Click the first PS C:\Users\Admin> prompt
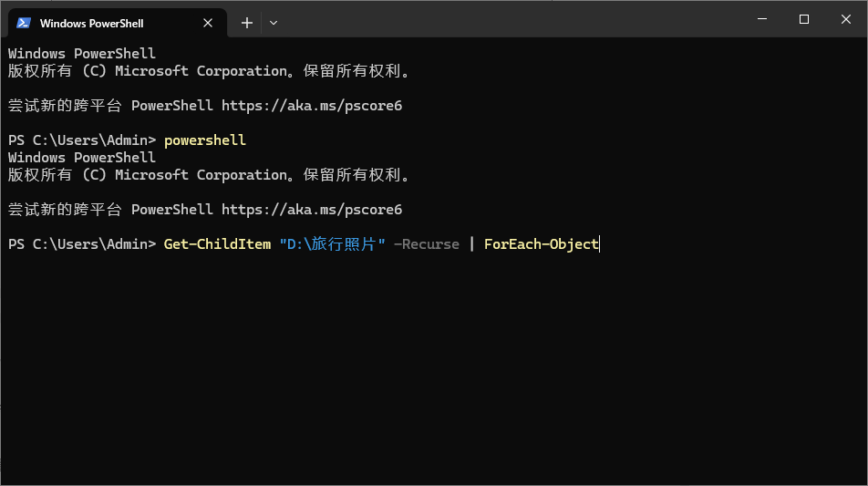Viewport: 868px width, 486px height. [82, 140]
